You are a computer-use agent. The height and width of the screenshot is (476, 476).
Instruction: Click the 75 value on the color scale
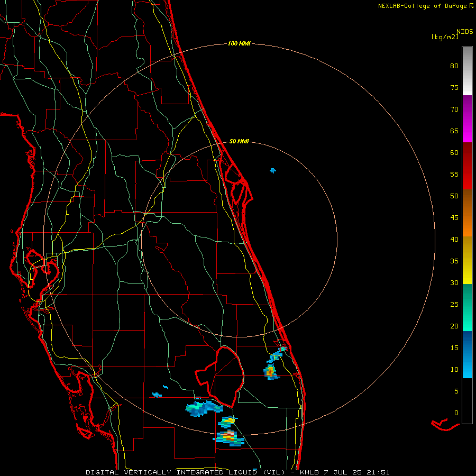click(x=454, y=87)
